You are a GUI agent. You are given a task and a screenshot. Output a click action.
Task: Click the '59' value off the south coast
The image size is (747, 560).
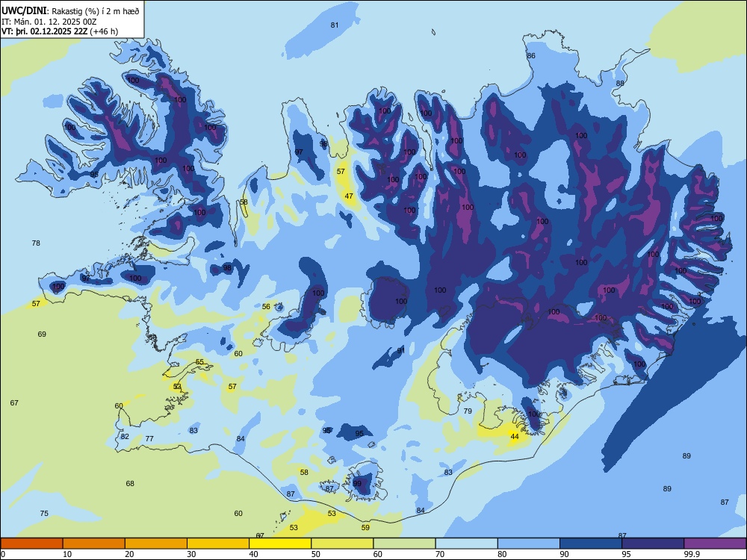pos(365,528)
